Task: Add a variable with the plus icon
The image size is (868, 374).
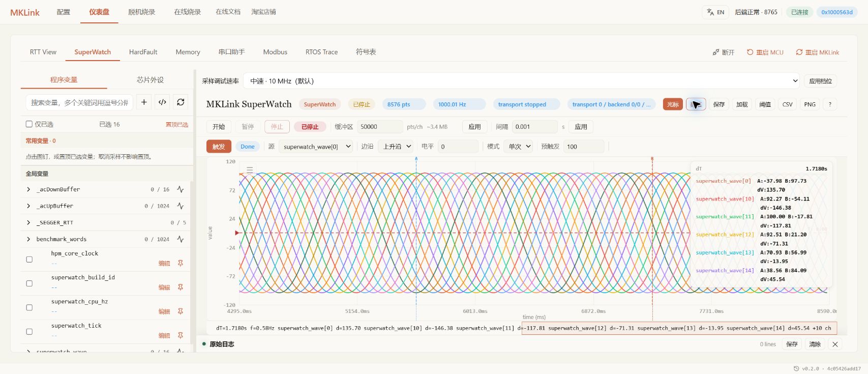Action: tap(144, 102)
